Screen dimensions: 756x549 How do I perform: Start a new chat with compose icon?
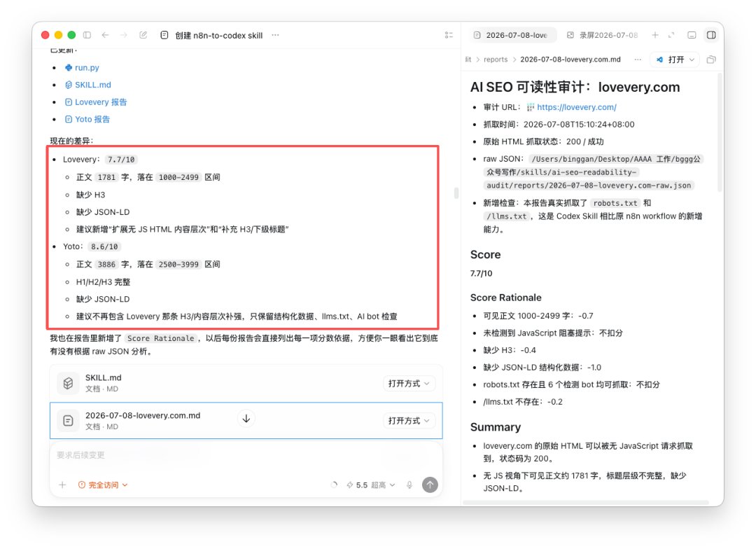pos(143,35)
